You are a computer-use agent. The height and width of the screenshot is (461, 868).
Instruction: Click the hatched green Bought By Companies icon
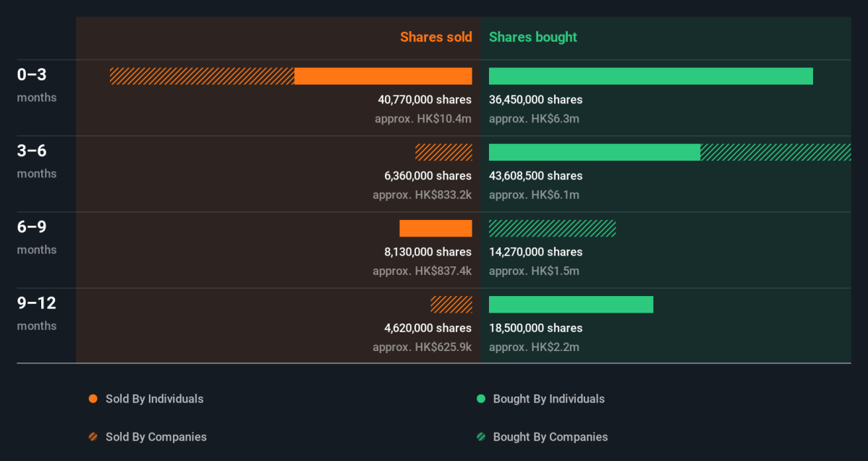click(x=481, y=437)
